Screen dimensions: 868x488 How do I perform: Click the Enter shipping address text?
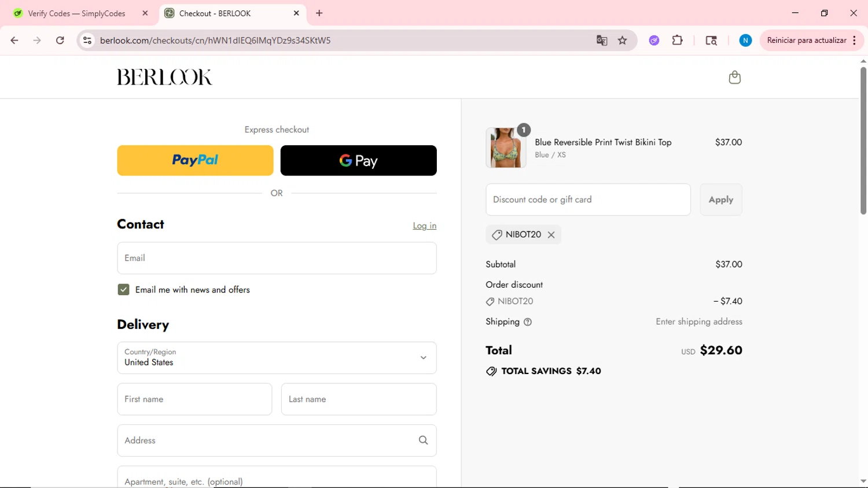699,322
